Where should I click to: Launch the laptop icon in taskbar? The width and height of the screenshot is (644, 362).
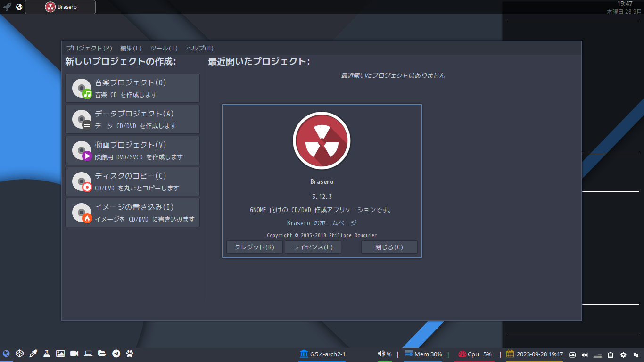tap(88, 354)
